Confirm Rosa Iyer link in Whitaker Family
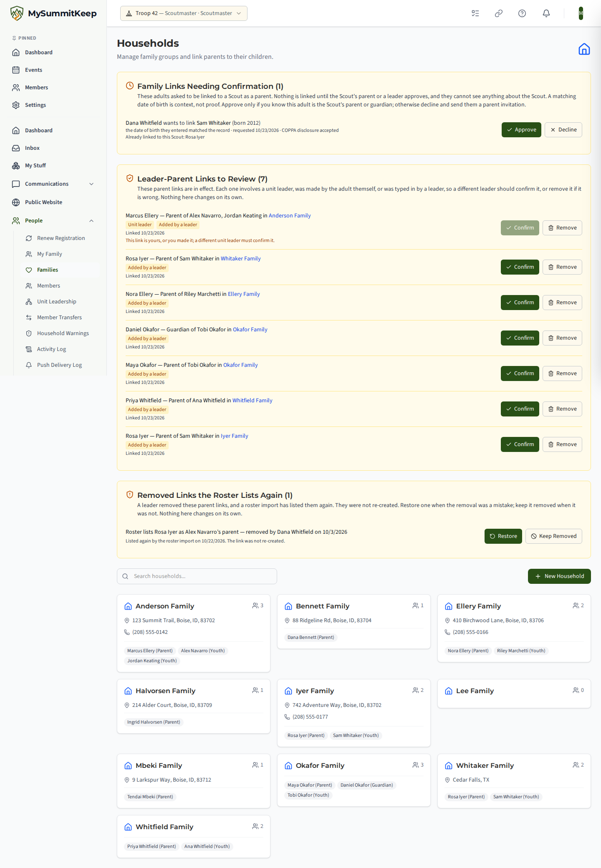Viewport: 601px width, 868px height. tap(520, 267)
